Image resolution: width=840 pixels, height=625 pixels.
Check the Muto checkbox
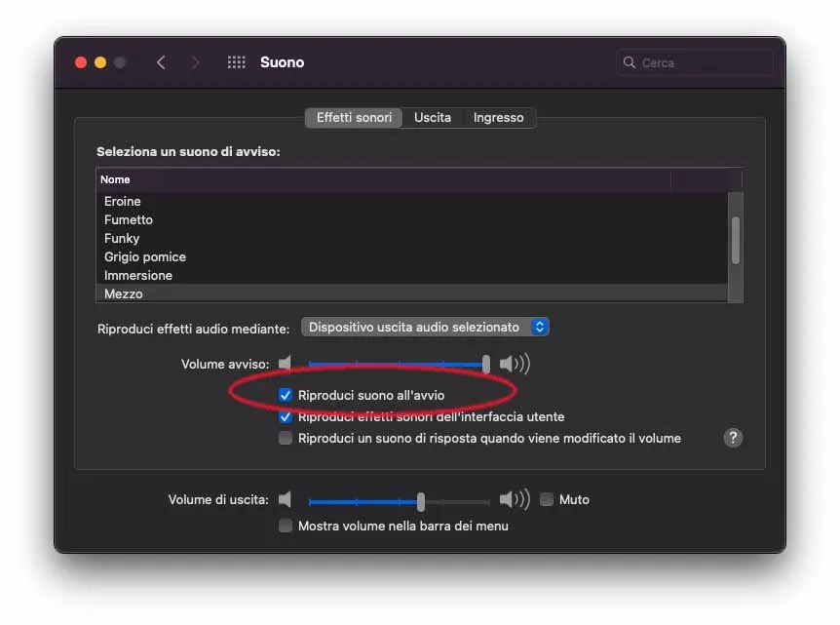pyautogui.click(x=547, y=499)
